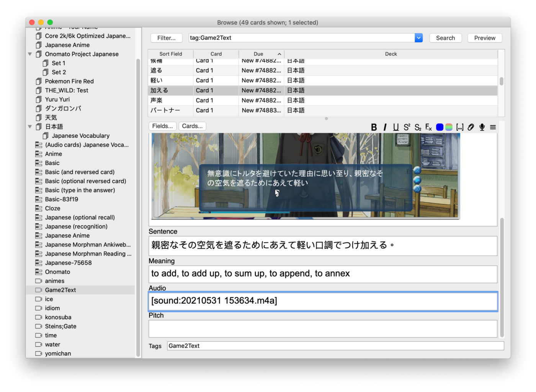Click the game screenshot image in the editor
This screenshot has height=392, width=536.
(306, 176)
